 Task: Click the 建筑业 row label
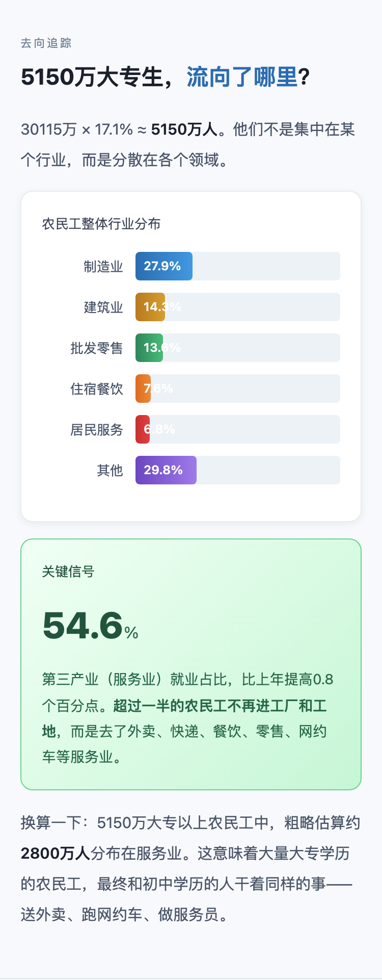click(x=103, y=307)
